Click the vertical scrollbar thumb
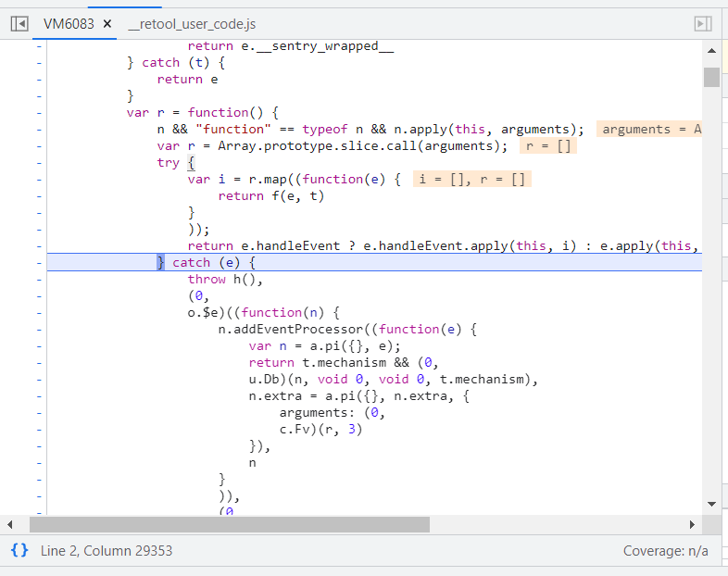Viewport: 728px width, 576px height. tap(711, 77)
